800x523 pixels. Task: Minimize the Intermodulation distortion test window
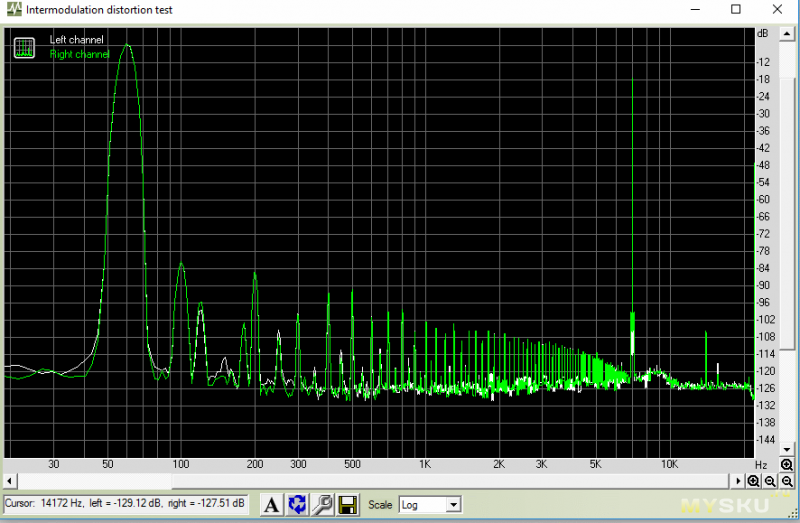(x=695, y=9)
